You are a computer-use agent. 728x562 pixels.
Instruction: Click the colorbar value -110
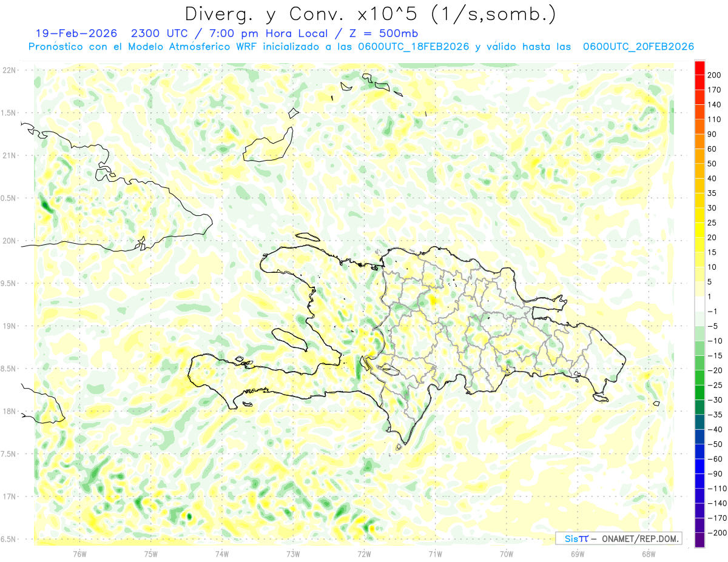[x=718, y=488]
